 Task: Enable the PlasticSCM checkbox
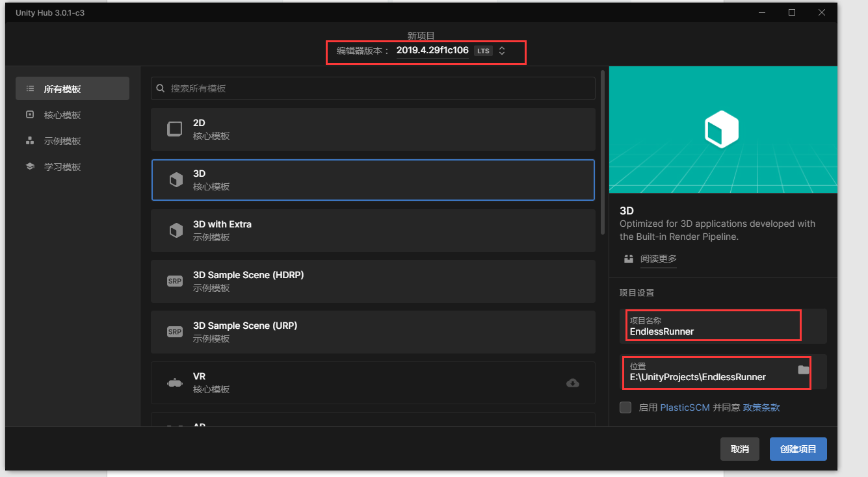click(x=625, y=407)
